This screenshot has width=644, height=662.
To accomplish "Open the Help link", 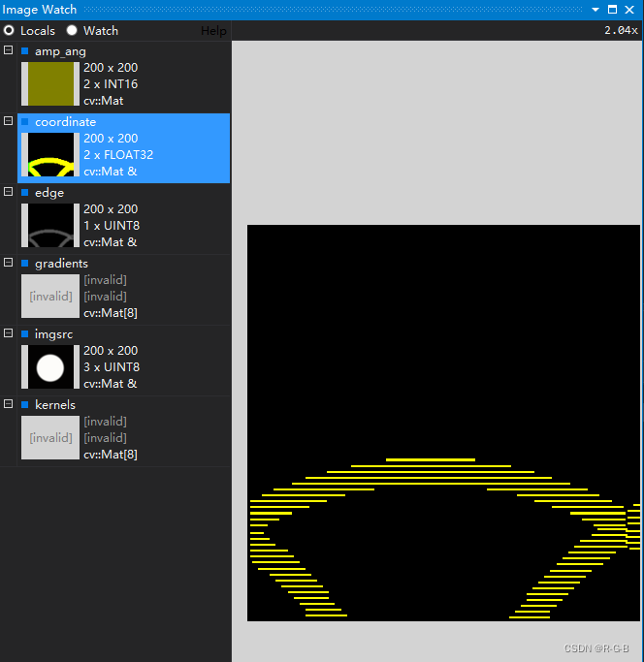I will [x=213, y=31].
